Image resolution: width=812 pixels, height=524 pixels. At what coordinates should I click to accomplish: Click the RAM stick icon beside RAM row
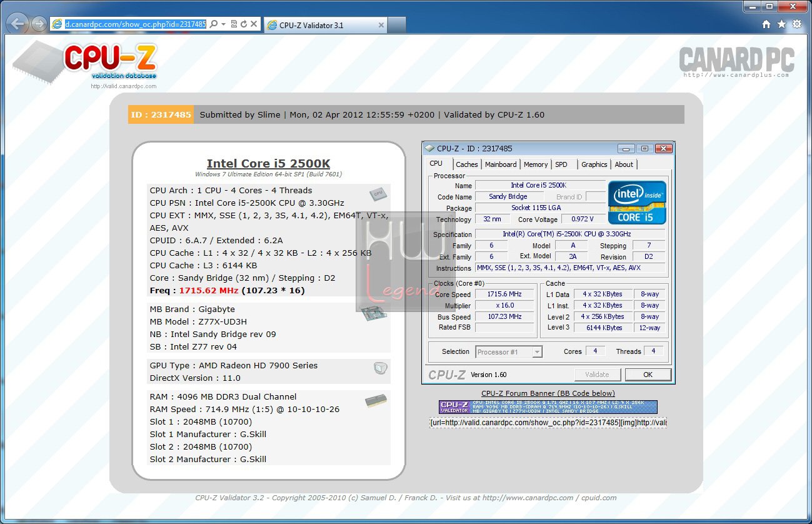pos(376,400)
